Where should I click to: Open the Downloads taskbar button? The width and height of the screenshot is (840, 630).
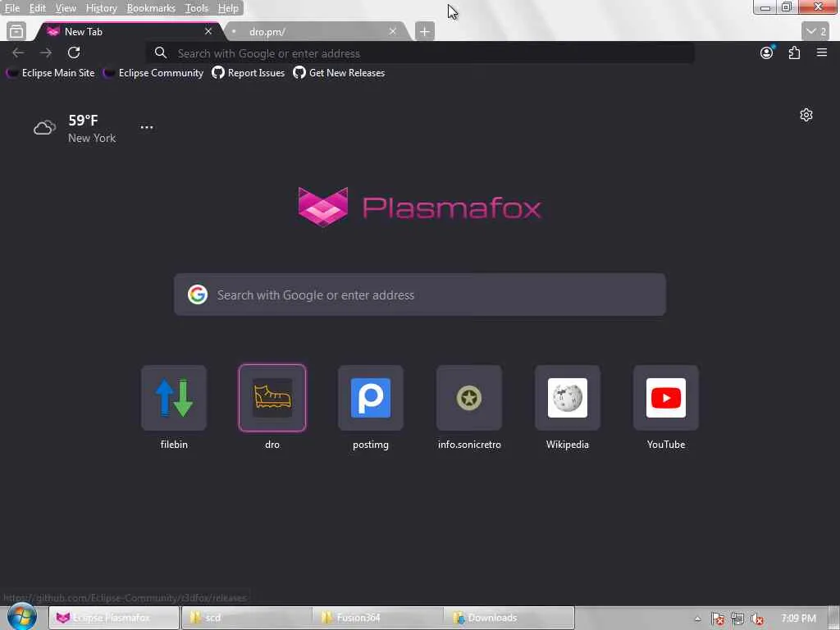pos(510,618)
